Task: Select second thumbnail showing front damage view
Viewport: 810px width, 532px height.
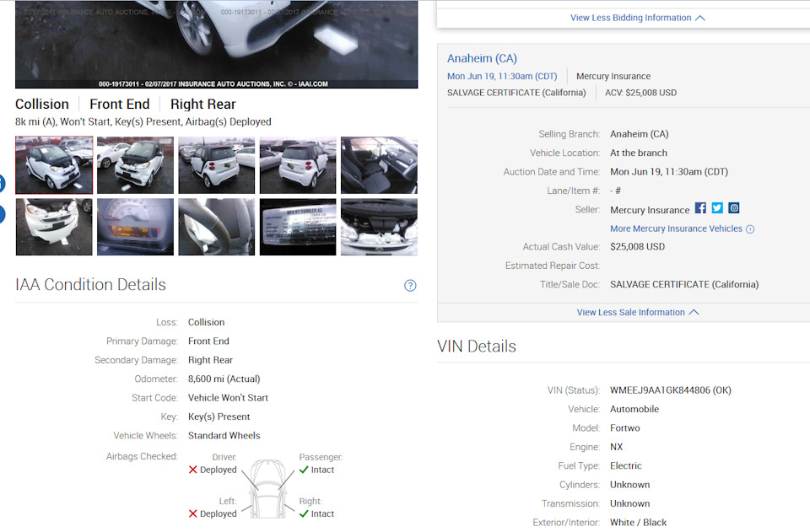Action: (x=135, y=165)
